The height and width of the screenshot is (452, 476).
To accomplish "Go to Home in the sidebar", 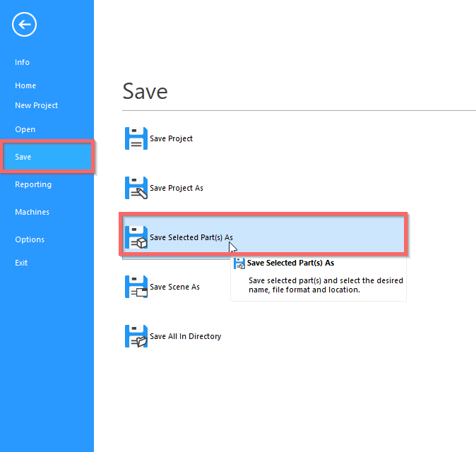I will [25, 85].
